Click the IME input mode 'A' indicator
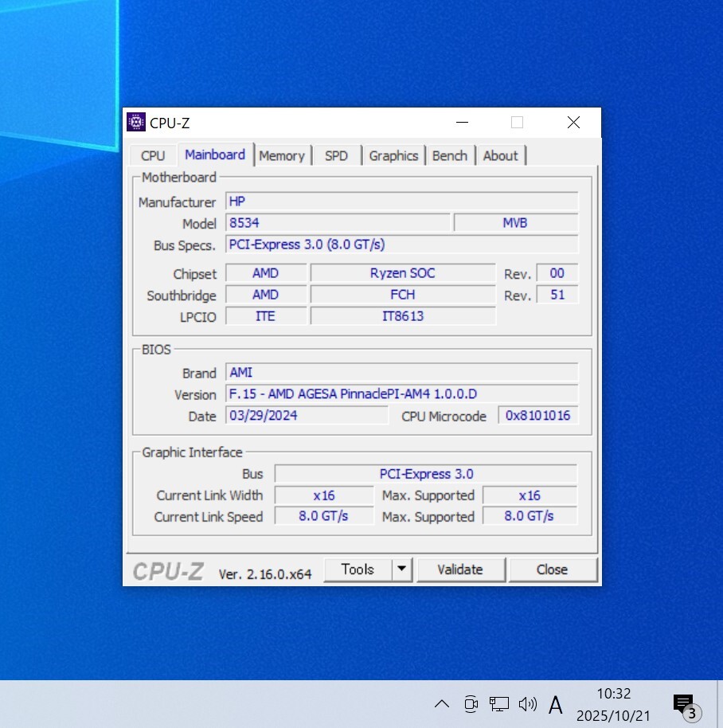 pyautogui.click(x=556, y=704)
